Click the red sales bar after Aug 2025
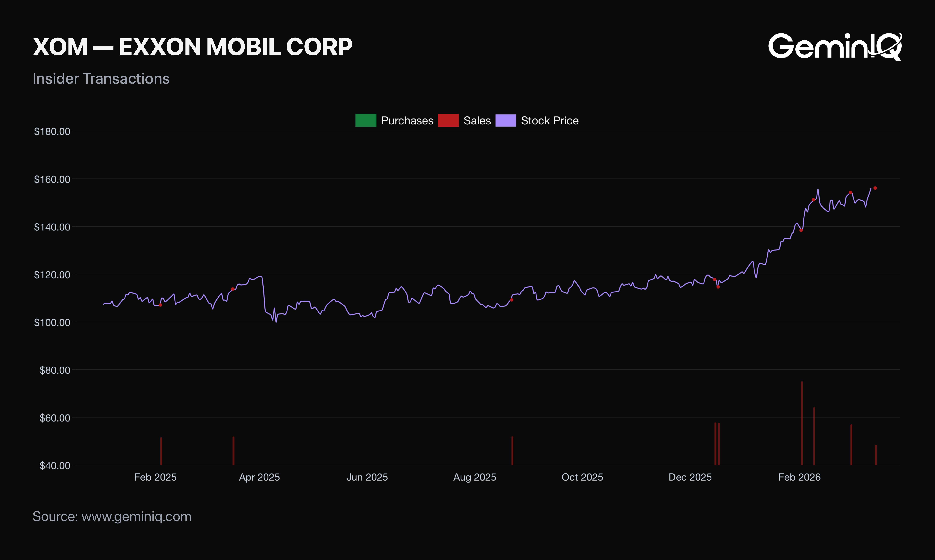The image size is (935, 560). (x=512, y=451)
